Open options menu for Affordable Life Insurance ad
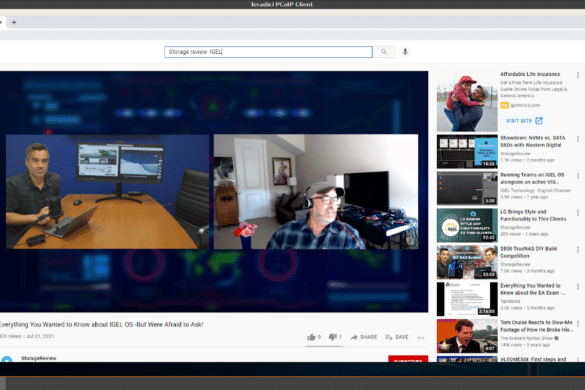Image resolution: width=585 pixels, height=390 pixels. point(578,75)
